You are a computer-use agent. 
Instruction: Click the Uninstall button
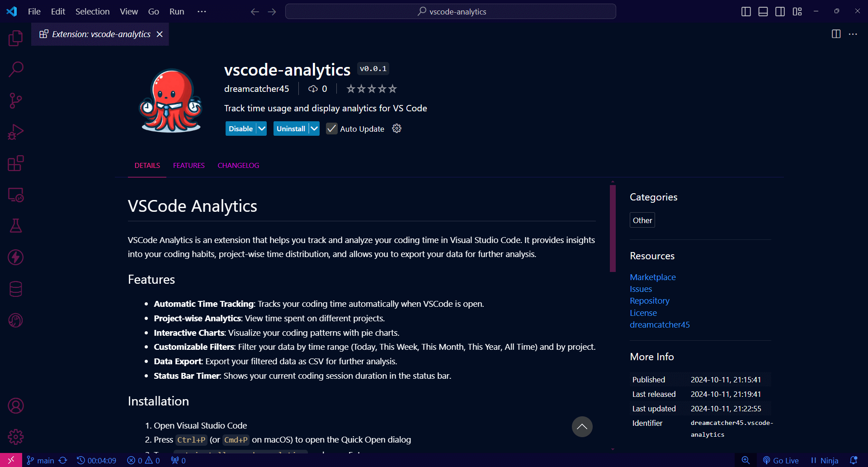291,129
